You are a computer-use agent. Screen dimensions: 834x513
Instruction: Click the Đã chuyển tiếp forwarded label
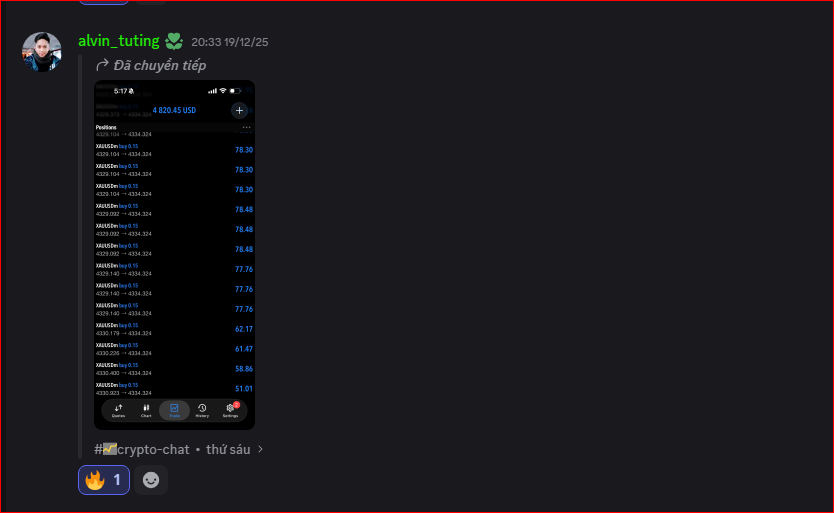[x=160, y=65]
